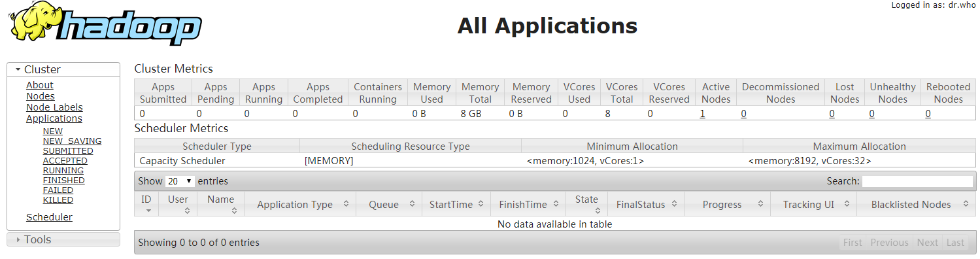This screenshot has height=259, width=980.
Task: Sort by Queue column arrows icon
Action: (x=412, y=204)
